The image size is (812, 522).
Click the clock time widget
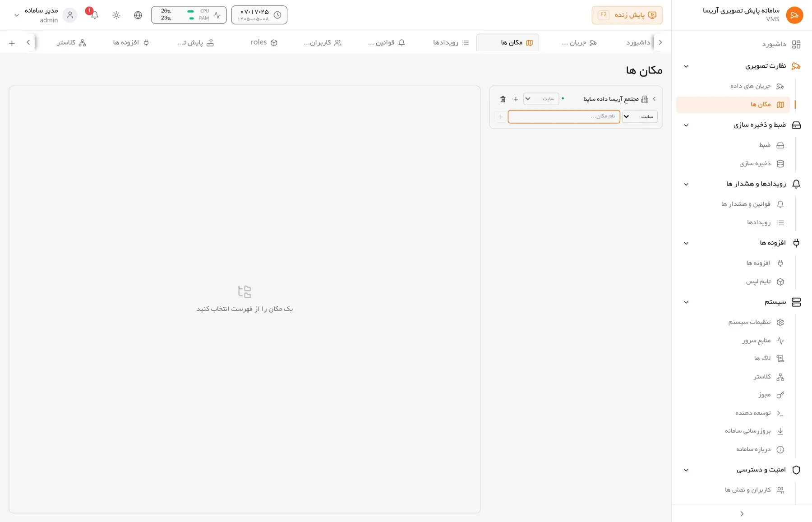pyautogui.click(x=259, y=15)
